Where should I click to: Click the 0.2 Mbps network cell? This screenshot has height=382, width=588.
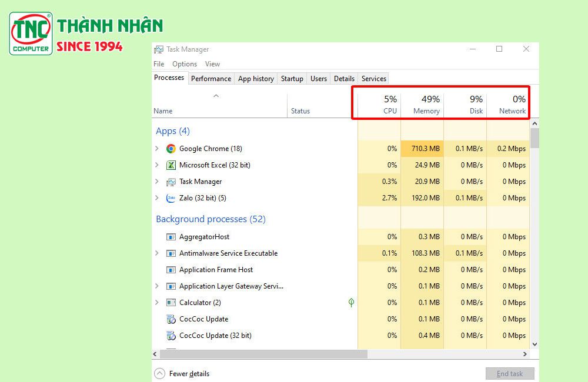[508, 149]
